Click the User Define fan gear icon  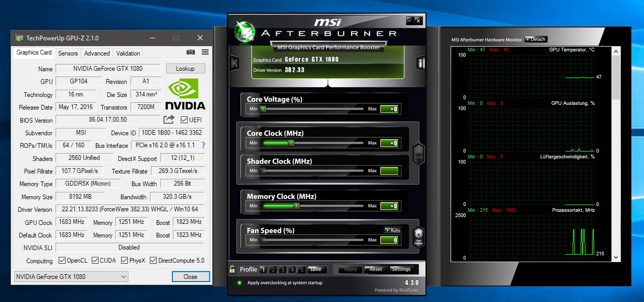[418, 239]
